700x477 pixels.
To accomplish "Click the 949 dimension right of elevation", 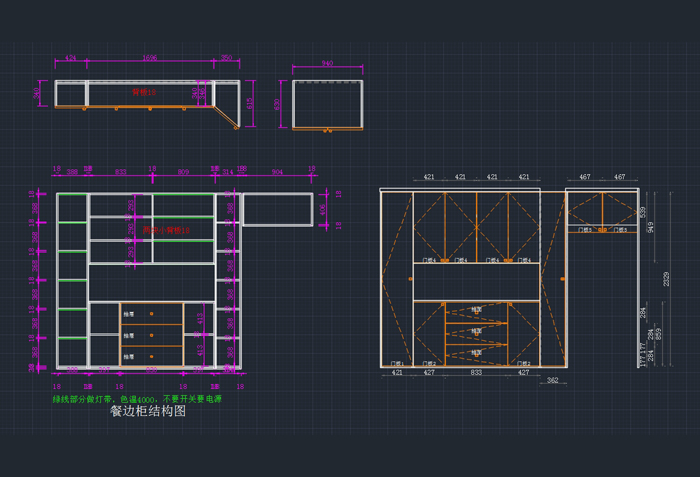I will pos(651,228).
